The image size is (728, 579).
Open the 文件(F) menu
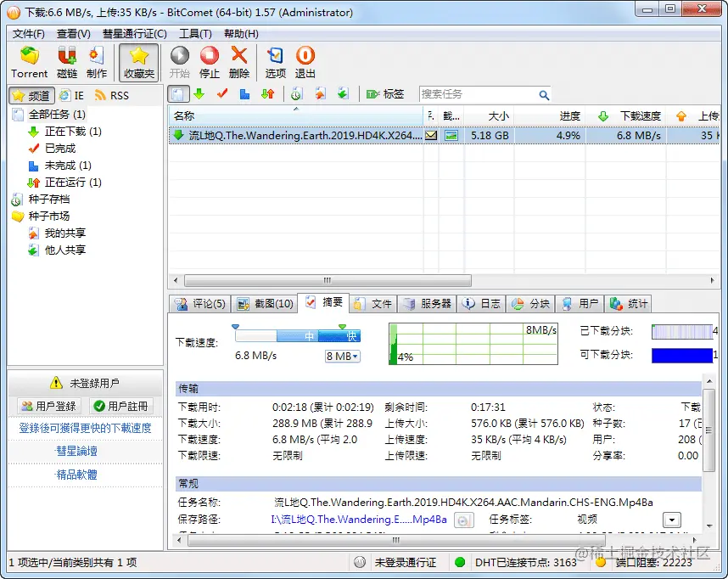[28, 34]
